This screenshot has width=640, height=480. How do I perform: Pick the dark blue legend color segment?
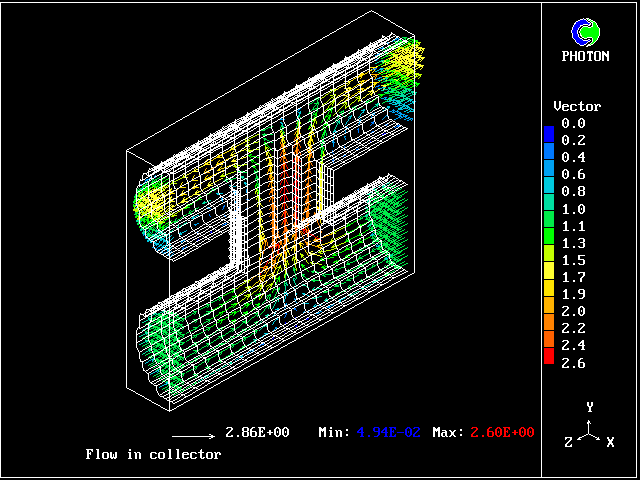(548, 134)
